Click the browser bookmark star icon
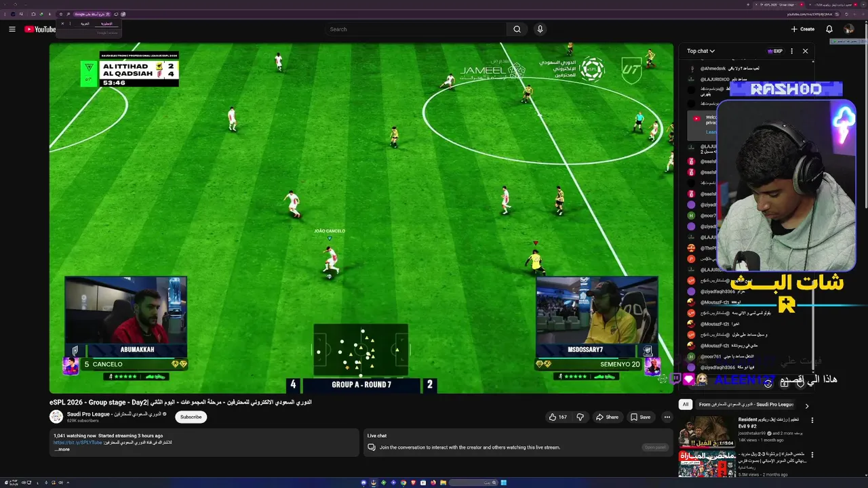The height and width of the screenshot is (488, 868). (61, 14)
